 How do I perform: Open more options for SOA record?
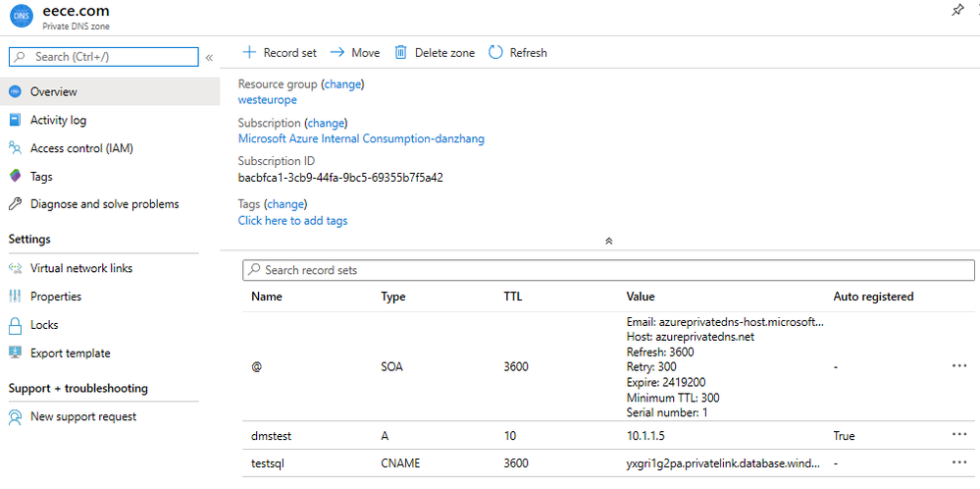pos(959,366)
